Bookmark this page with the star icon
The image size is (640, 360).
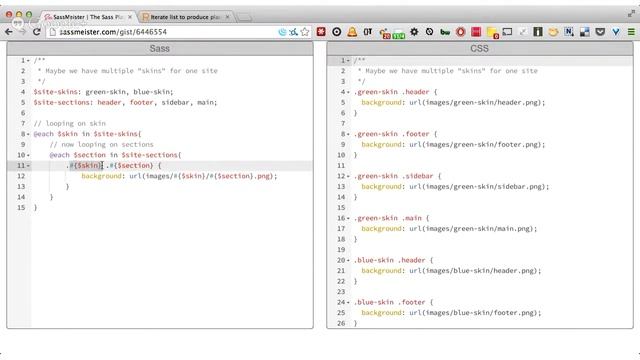pos(305,32)
